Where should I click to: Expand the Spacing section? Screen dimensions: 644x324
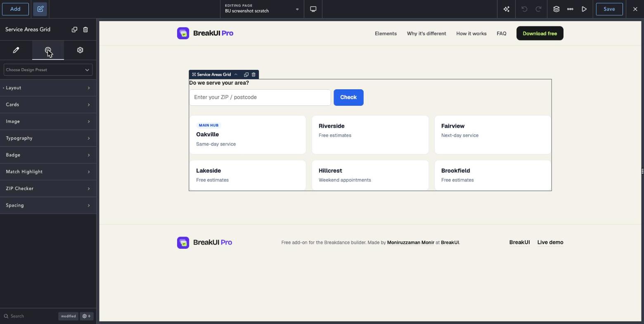pos(48,205)
